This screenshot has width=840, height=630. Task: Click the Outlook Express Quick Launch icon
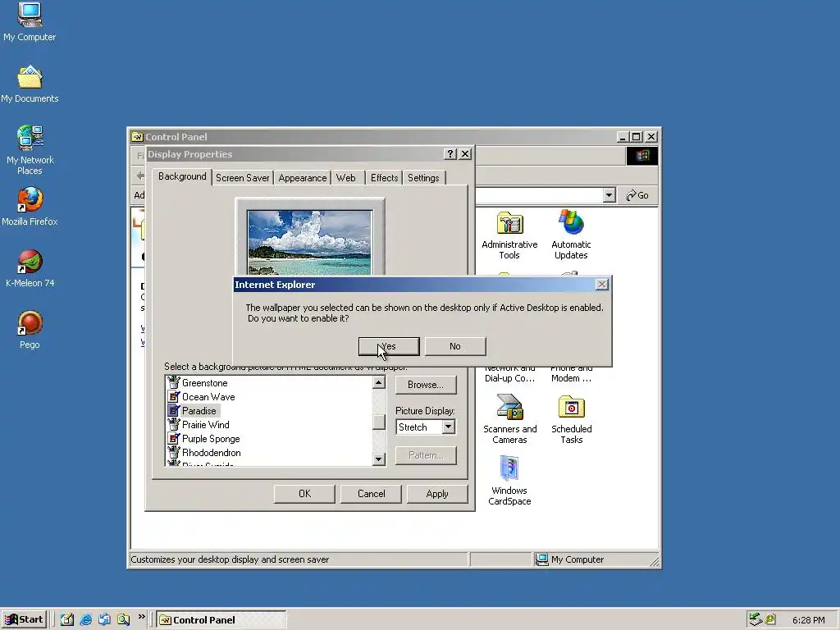pos(104,620)
